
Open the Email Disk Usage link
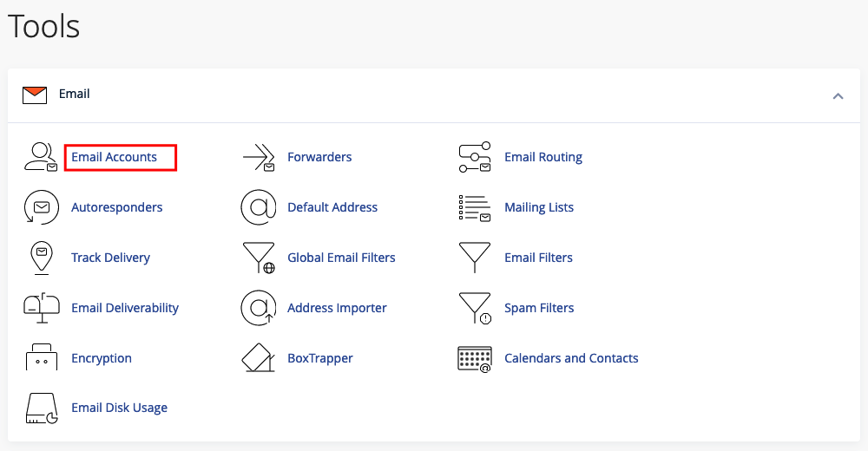click(119, 408)
